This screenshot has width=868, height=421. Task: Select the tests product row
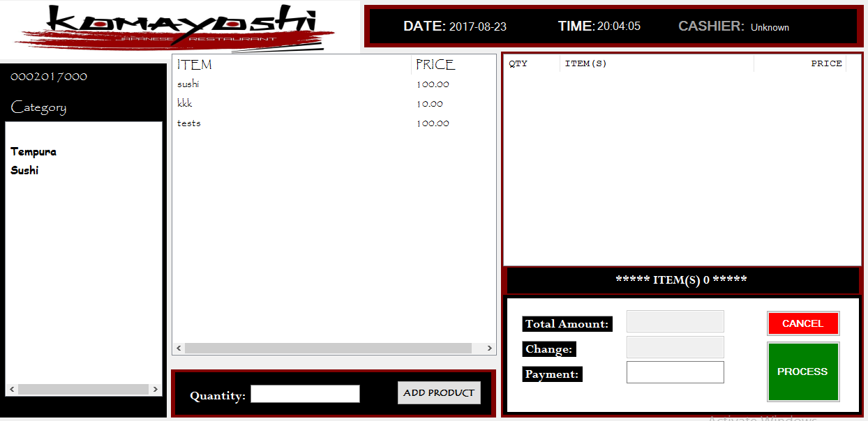[x=189, y=123]
